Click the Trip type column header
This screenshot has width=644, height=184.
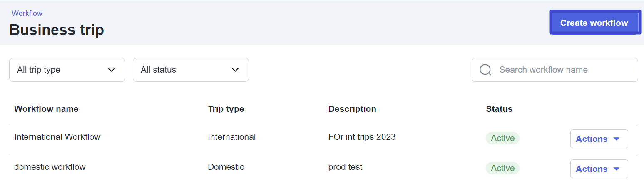pos(226,109)
